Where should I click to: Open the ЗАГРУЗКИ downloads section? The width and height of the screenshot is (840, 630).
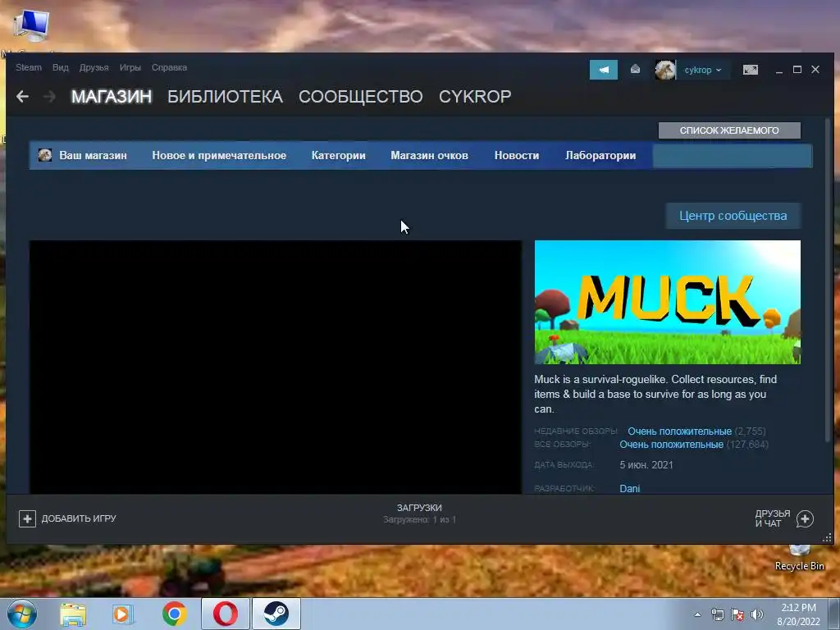419,508
